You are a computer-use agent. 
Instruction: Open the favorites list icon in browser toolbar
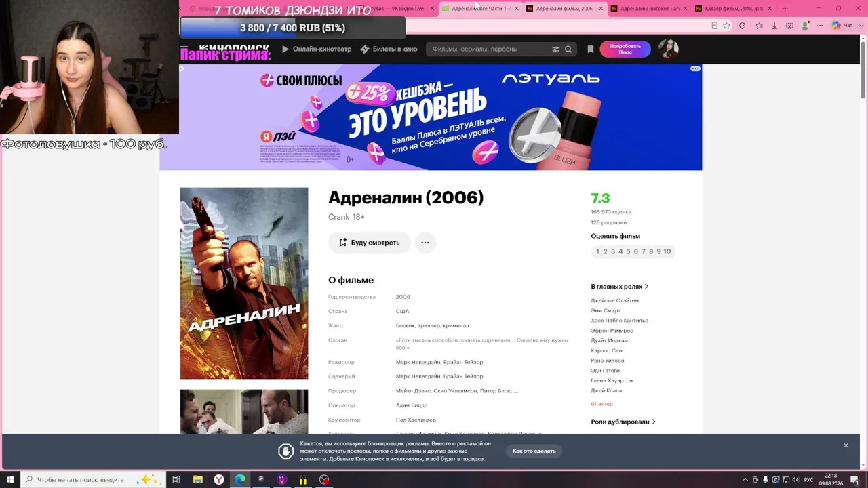pos(758,26)
